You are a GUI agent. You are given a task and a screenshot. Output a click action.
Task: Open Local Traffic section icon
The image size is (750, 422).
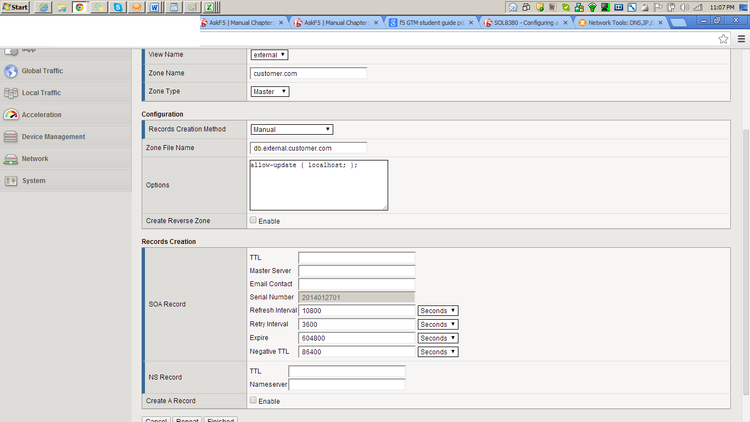(12, 93)
